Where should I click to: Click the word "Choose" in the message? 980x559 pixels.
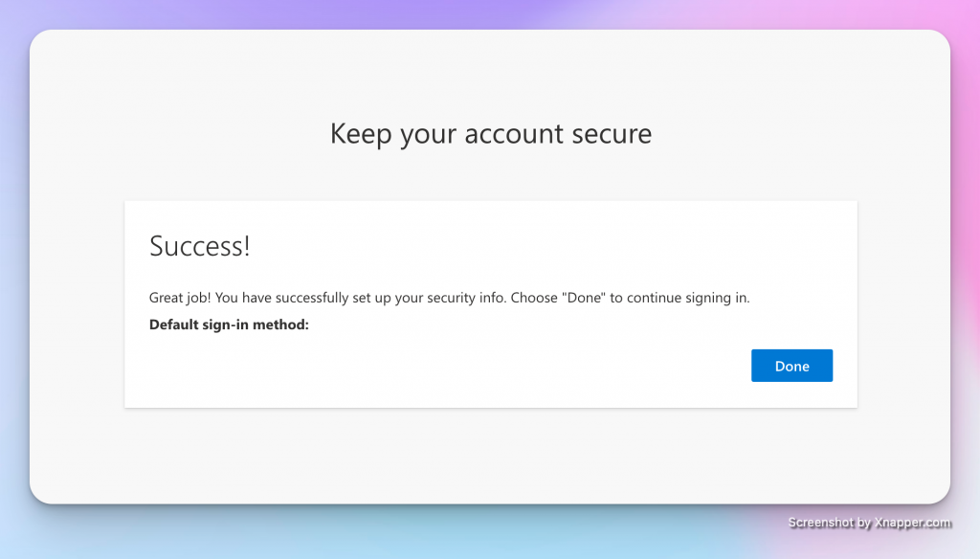[534, 298]
